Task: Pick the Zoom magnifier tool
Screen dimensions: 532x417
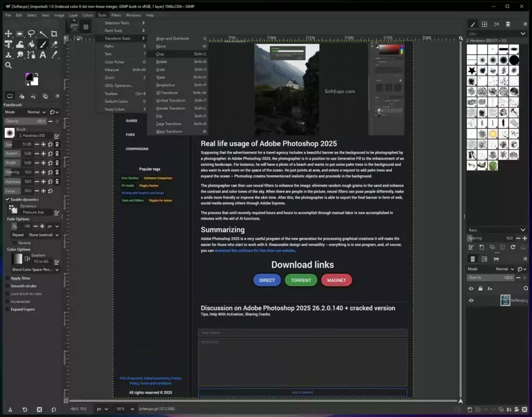Action: pyautogui.click(x=8, y=66)
